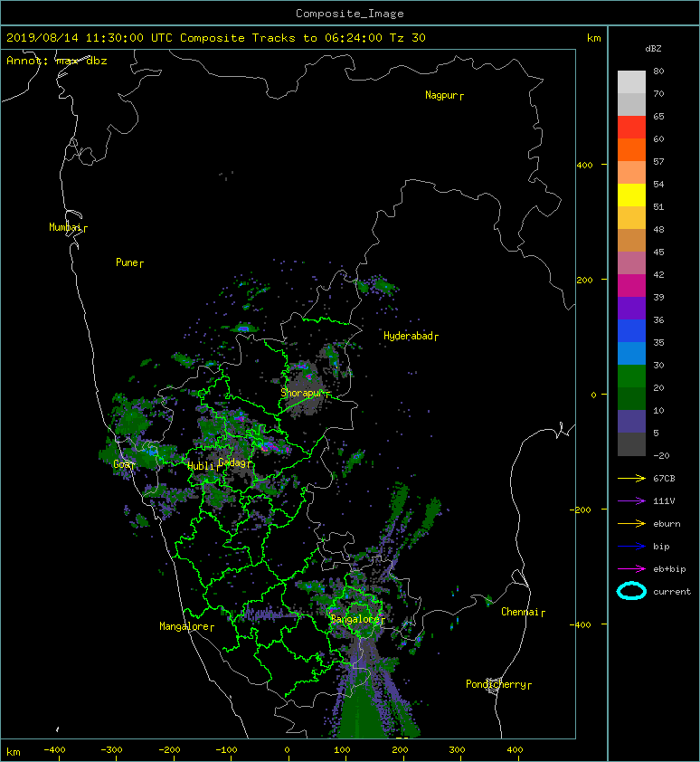Viewport: 700px width, 762px height.
Task: Click the purple 111V track arrow in the legend
Action: pos(631,501)
